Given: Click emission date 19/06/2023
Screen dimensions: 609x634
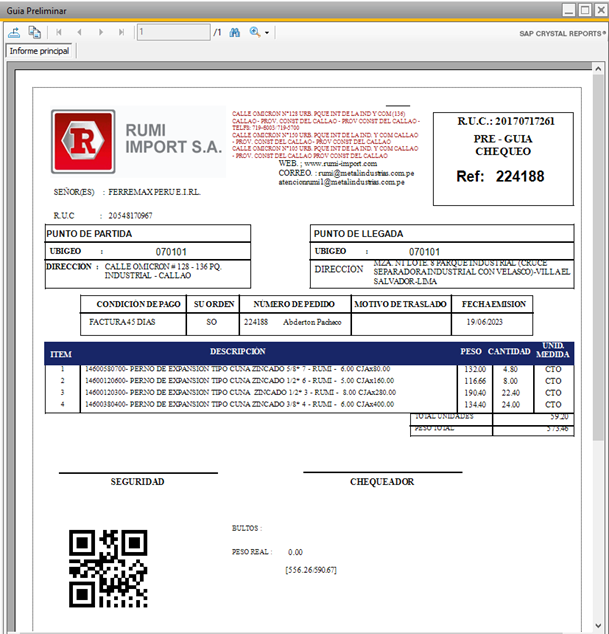Looking at the screenshot, I should (x=484, y=322).
